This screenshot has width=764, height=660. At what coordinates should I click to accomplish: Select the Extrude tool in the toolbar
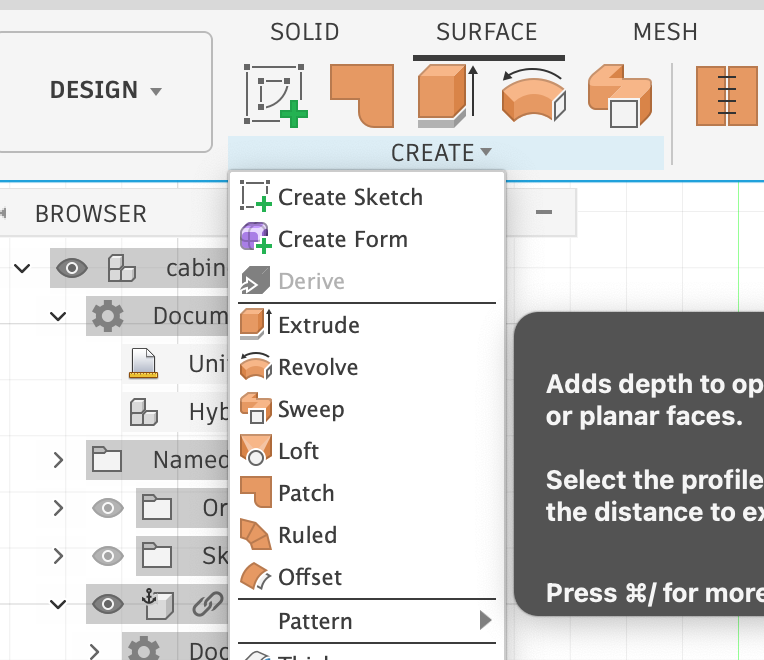click(x=448, y=96)
